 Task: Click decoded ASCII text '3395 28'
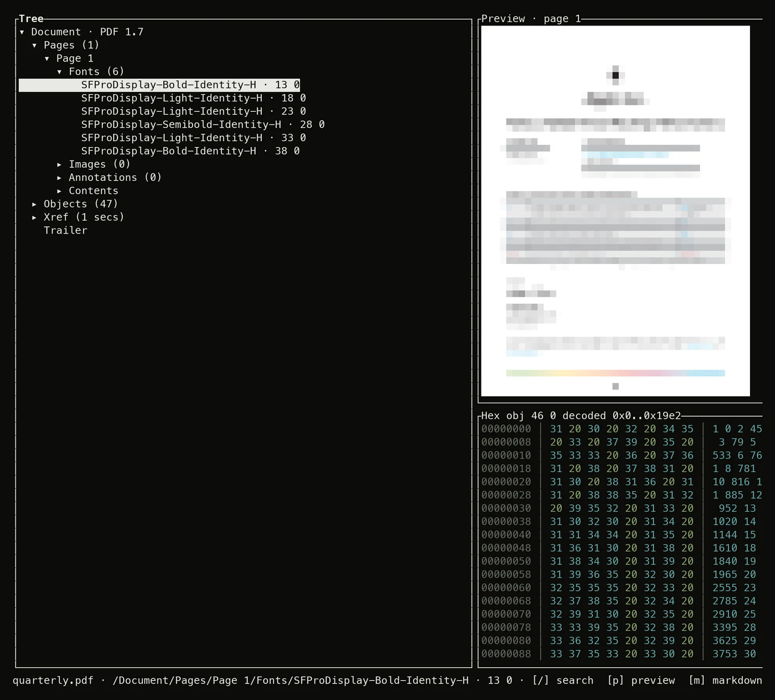coord(734,628)
